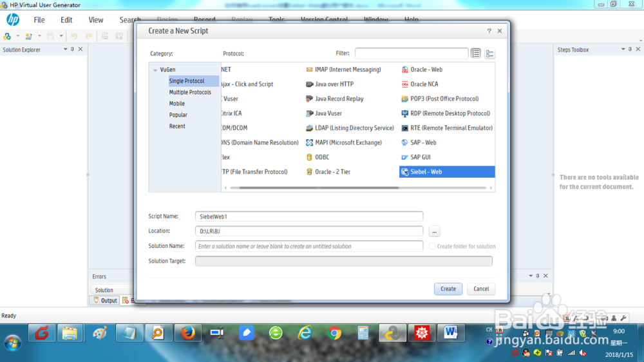Select Mobile category
Viewport: 644px width, 362px height.
(x=177, y=104)
